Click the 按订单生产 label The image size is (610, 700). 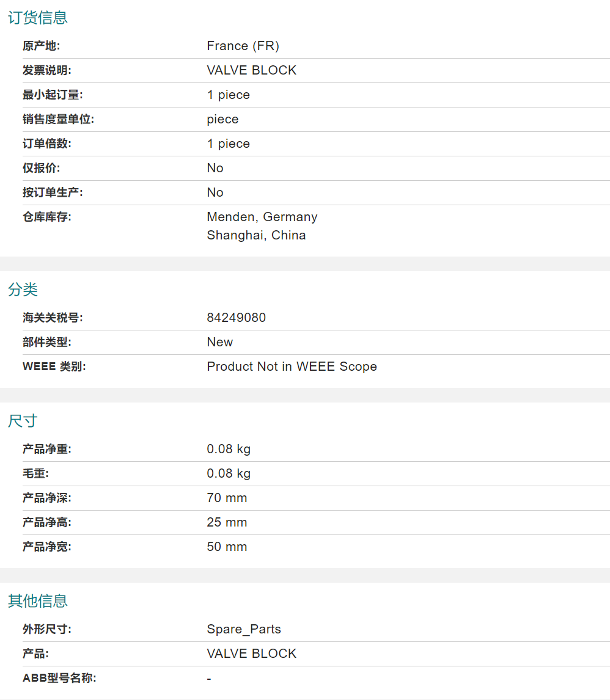[53, 192]
